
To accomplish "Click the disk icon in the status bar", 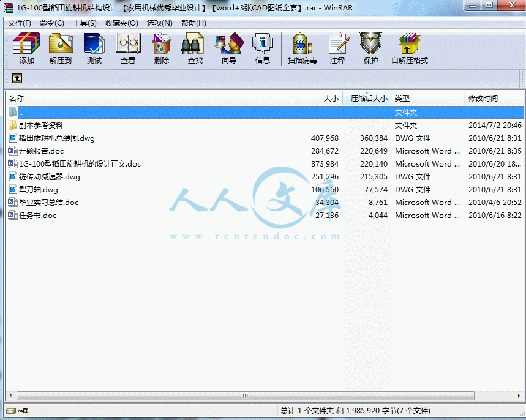I will (x=11, y=411).
